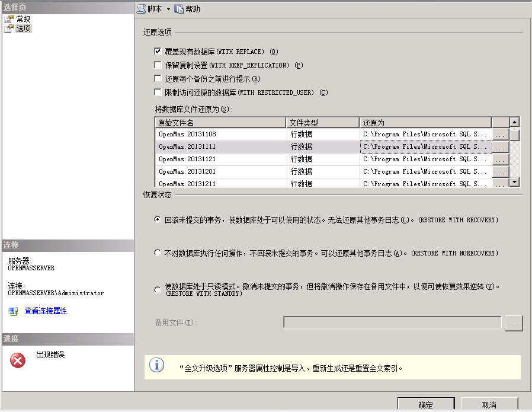Enable 还原每个备份之前进行提示 checkbox

point(158,79)
